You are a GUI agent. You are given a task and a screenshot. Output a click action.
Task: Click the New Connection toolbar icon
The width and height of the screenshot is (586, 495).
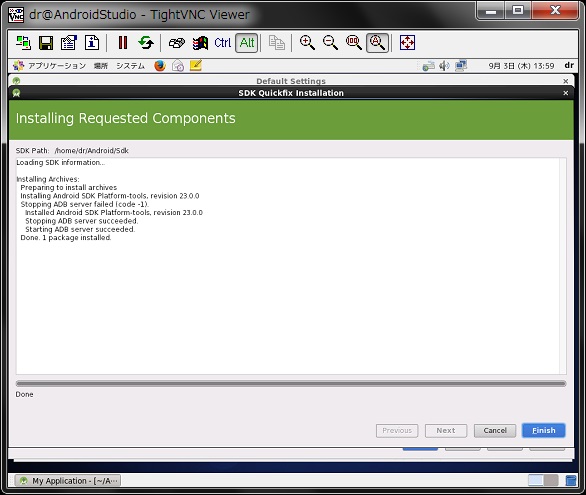tap(23, 43)
